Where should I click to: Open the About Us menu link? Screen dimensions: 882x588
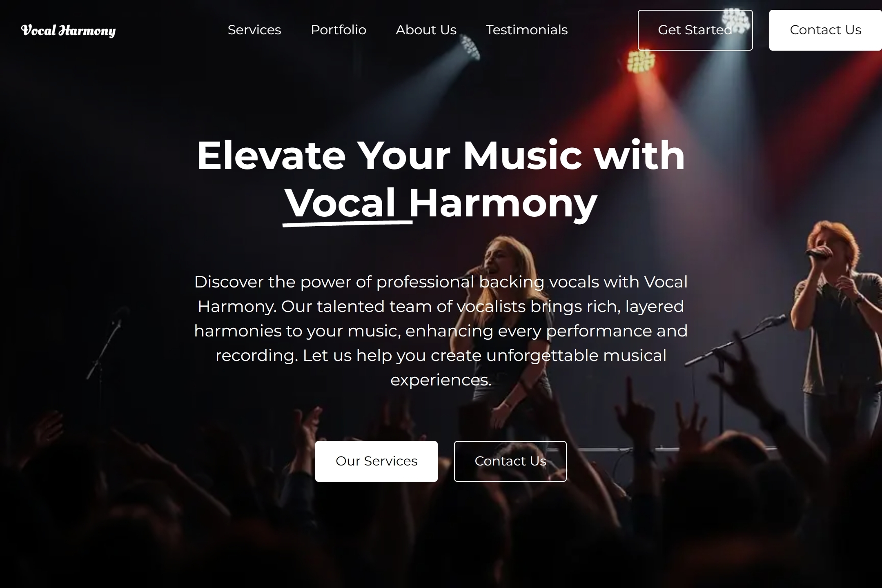pyautogui.click(x=426, y=30)
